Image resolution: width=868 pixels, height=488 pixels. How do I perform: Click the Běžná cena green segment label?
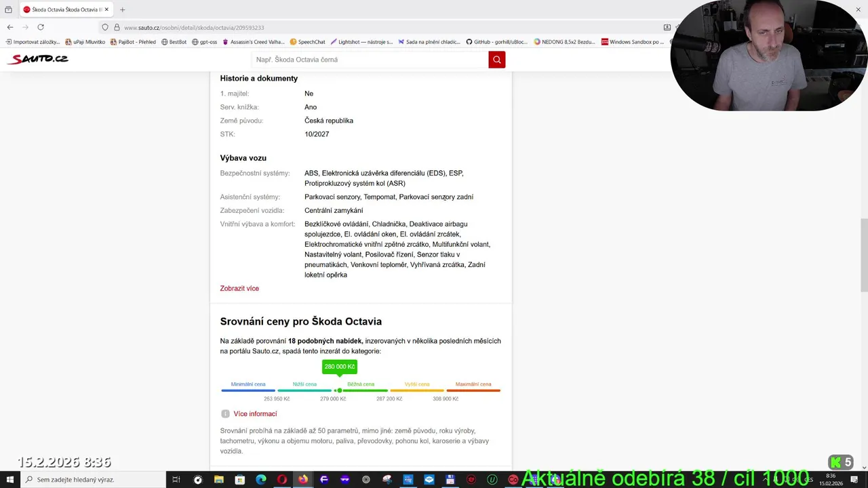[x=361, y=384]
